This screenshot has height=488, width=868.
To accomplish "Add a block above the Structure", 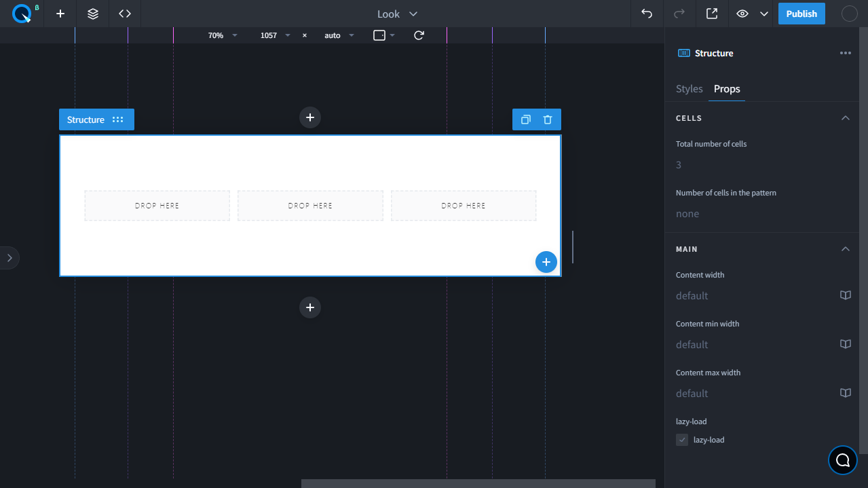I will coord(310,117).
